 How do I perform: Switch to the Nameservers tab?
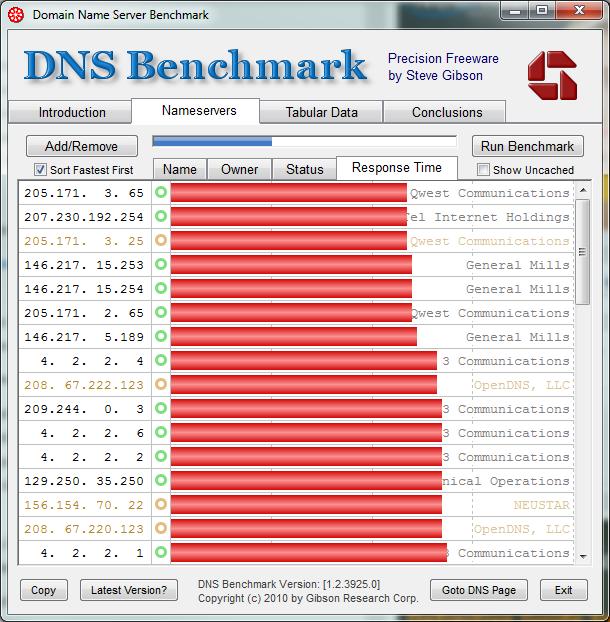point(196,111)
